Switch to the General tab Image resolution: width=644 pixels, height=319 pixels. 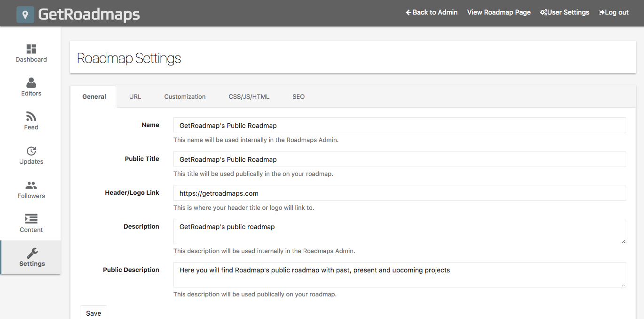point(94,96)
